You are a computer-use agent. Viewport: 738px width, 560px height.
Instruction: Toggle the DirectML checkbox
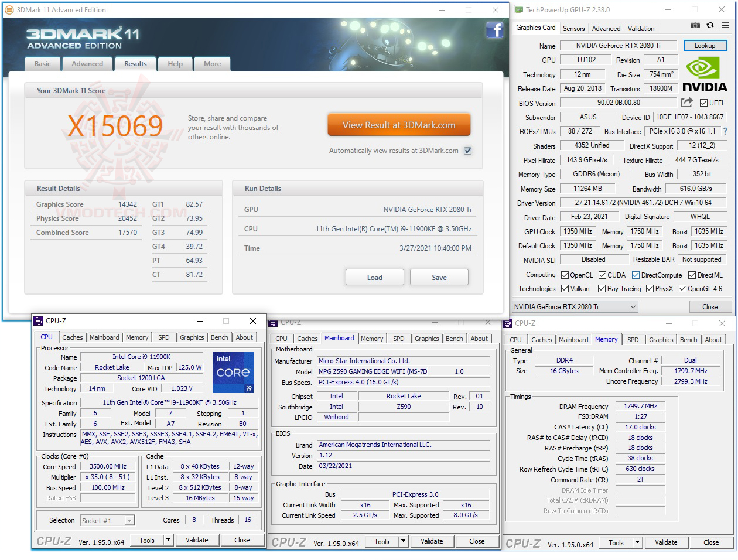(x=692, y=275)
